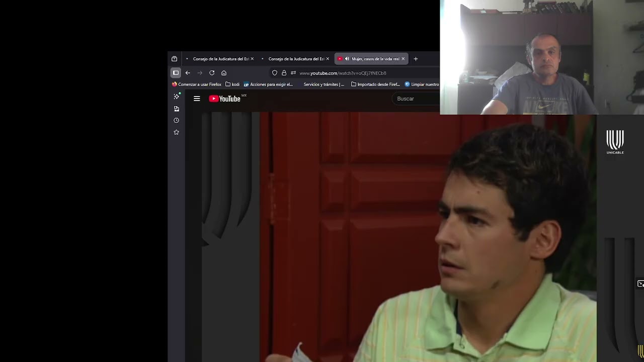
Task: Show site security padlock info
Action: pos(284,73)
